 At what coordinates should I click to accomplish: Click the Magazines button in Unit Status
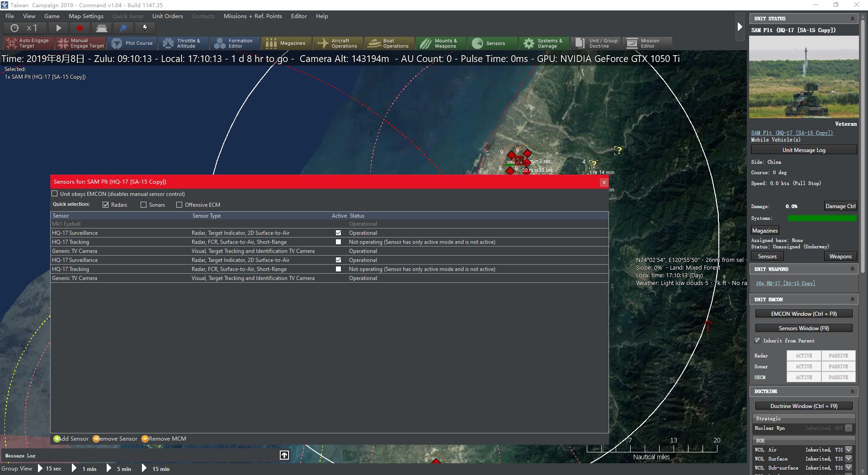click(x=764, y=231)
